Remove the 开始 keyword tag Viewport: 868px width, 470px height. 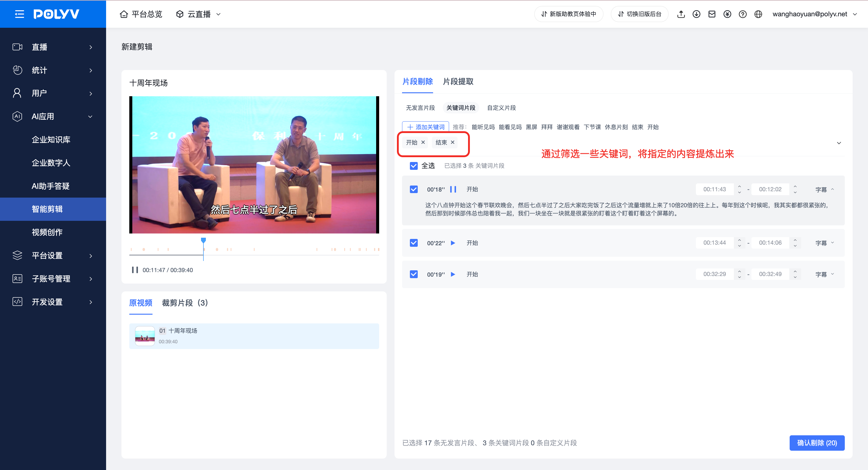point(423,142)
